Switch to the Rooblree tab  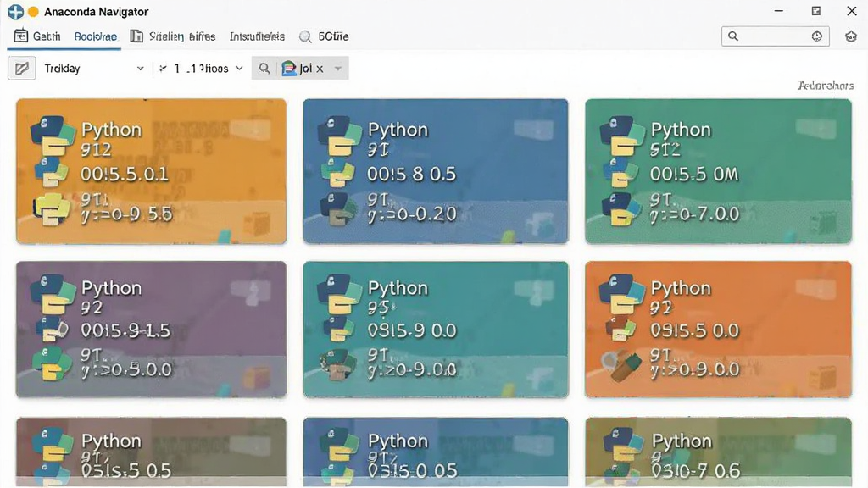tap(95, 36)
